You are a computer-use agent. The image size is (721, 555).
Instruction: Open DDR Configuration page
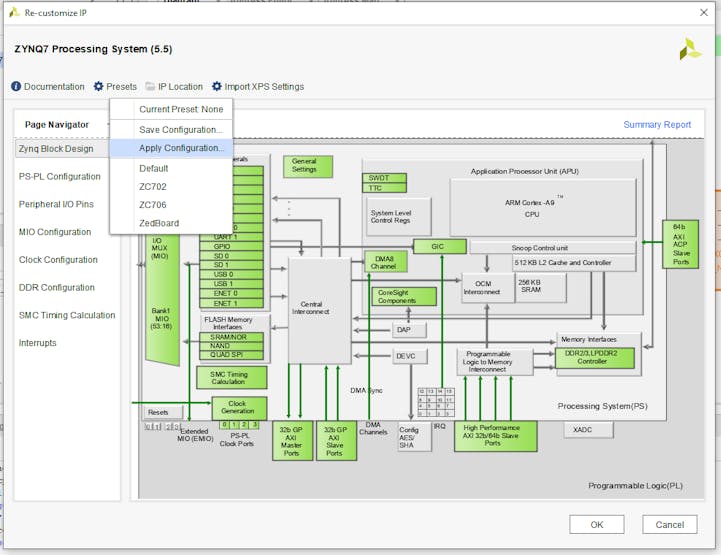[x=57, y=288]
